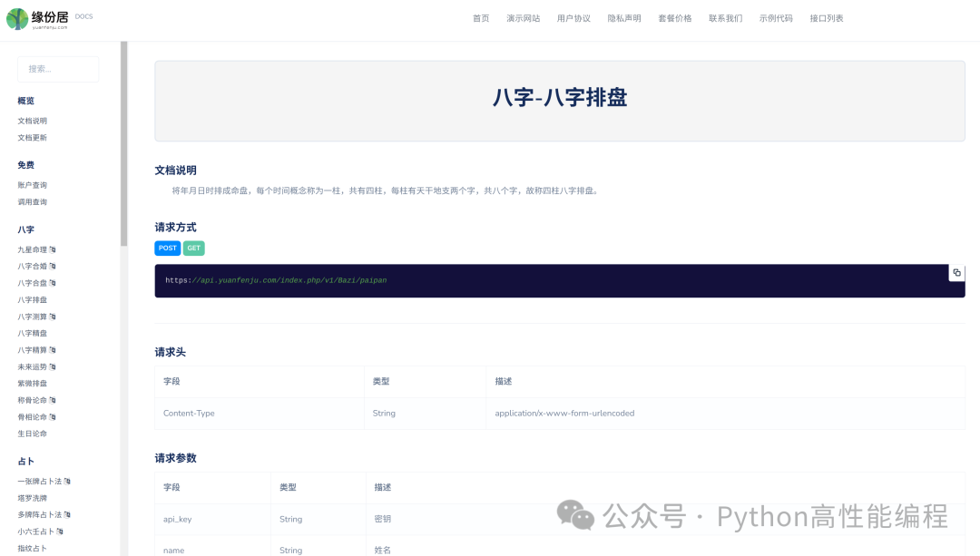Click the 缘份居 green logo icon
The image size is (980, 556).
click(17, 16)
